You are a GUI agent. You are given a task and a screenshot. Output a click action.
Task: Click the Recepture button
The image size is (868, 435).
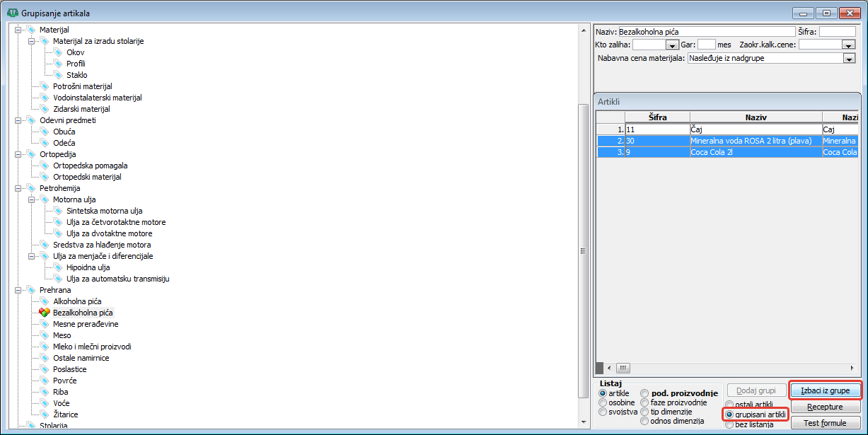825,407
